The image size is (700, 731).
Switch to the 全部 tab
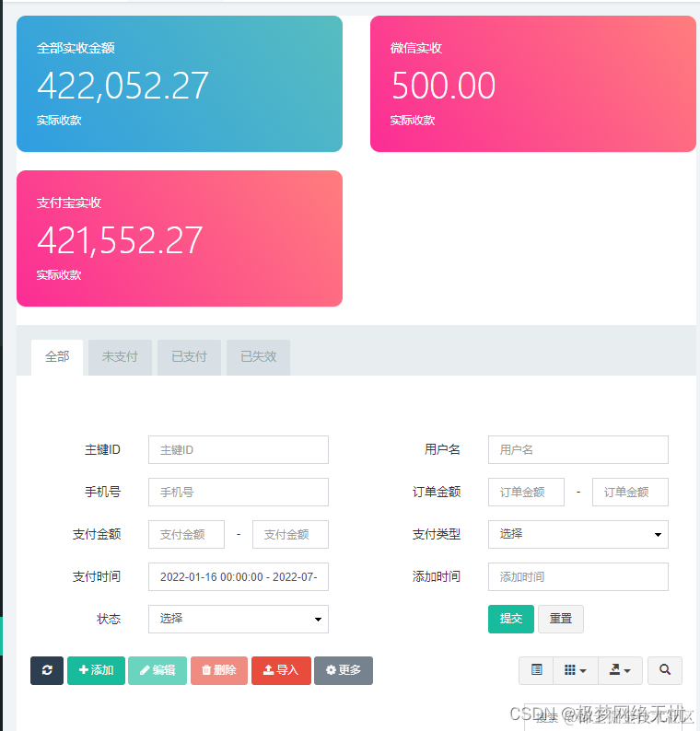tap(57, 357)
